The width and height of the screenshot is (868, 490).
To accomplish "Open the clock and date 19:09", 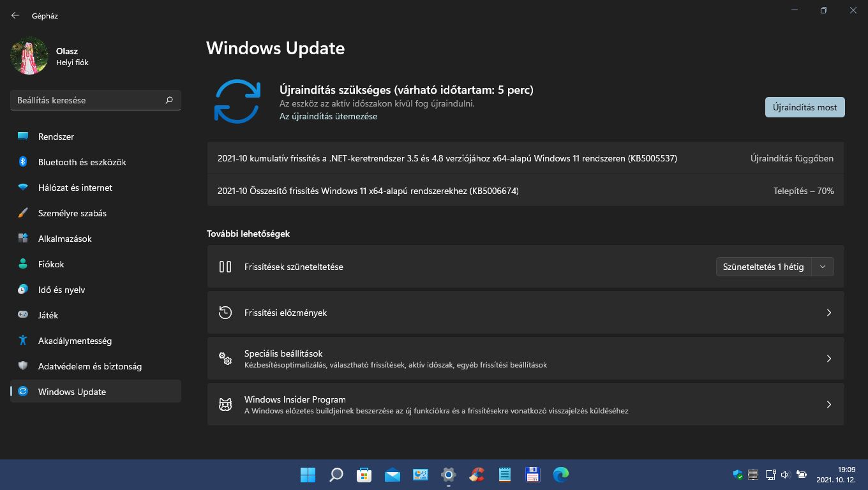I will click(837, 474).
